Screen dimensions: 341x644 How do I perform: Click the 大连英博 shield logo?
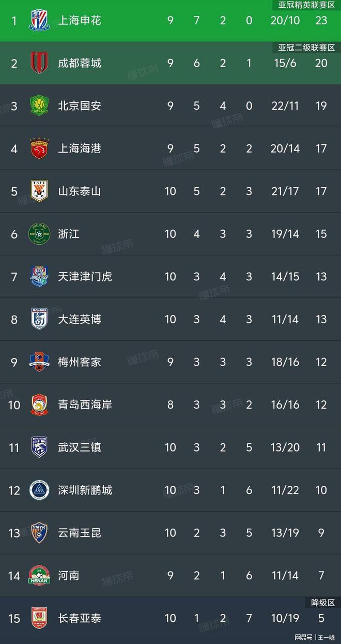click(39, 319)
